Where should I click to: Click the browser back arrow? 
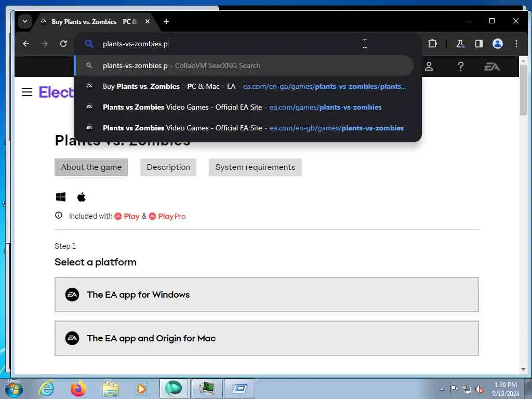click(x=26, y=44)
